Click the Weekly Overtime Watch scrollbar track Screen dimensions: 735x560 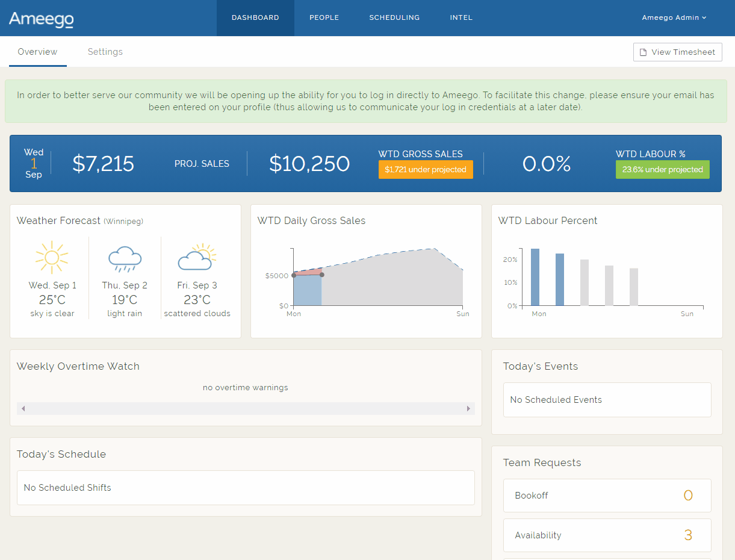[246, 409]
